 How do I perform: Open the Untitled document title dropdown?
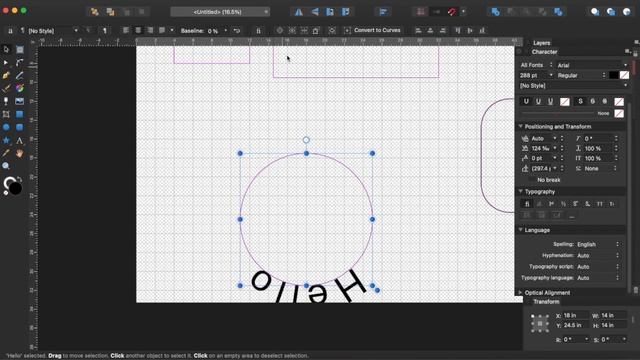click(220, 12)
